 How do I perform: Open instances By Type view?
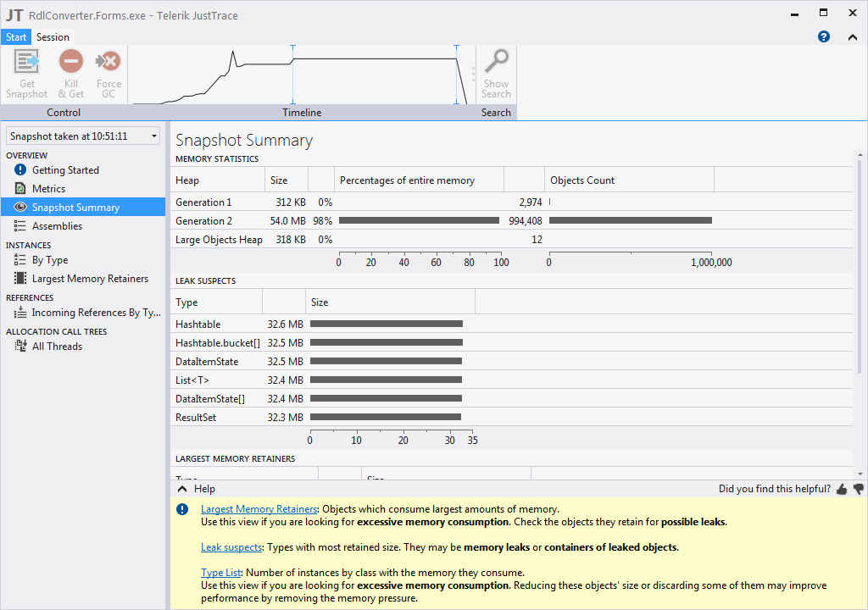pos(50,259)
